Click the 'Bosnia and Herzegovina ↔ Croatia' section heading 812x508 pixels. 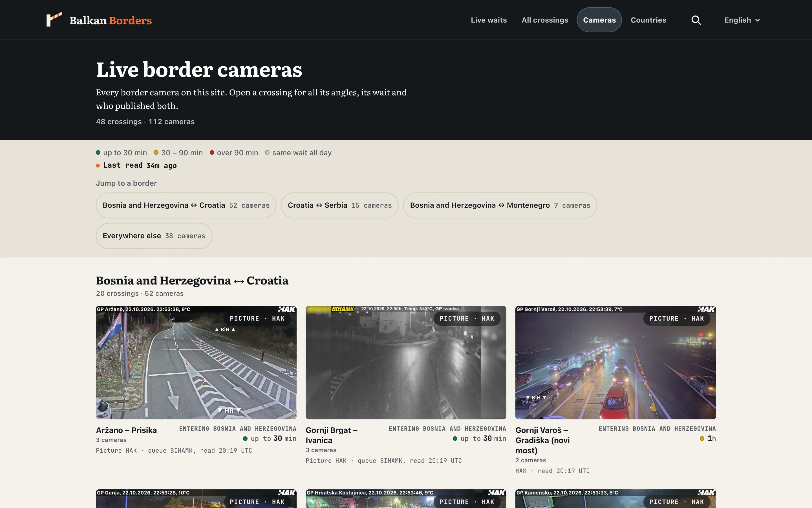[x=192, y=281]
